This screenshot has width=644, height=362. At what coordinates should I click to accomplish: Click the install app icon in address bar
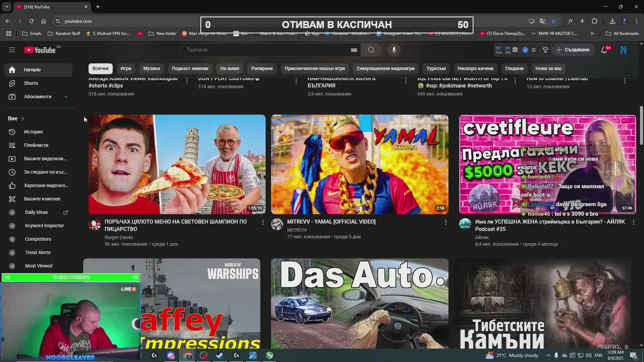(x=532, y=21)
